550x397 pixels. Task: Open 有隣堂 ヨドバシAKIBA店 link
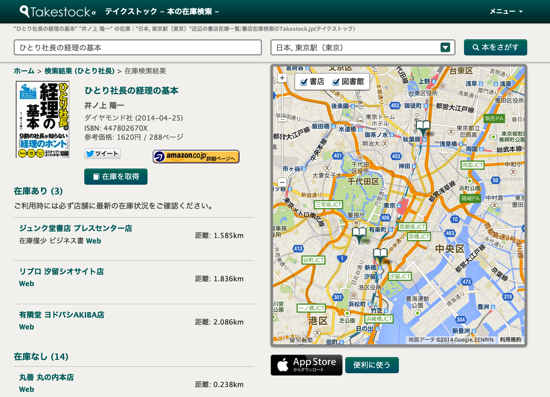pyautogui.click(x=62, y=315)
